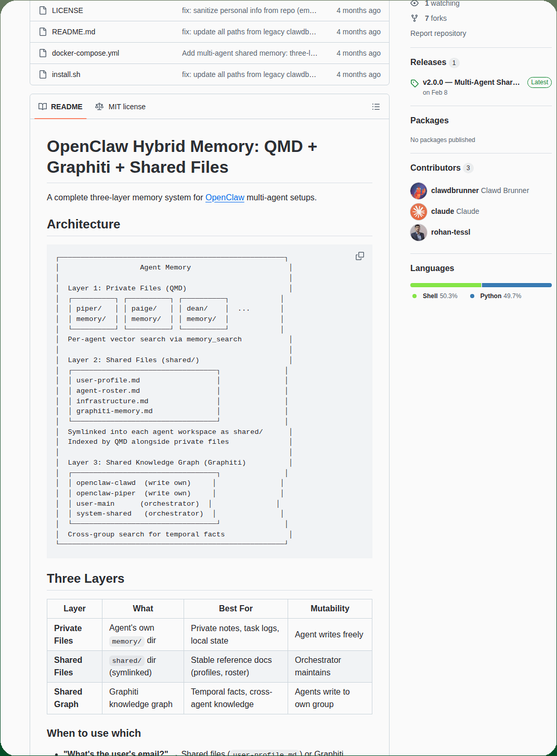The width and height of the screenshot is (557, 756).
Task: Click the blue Python language bar segment
Action: pyautogui.click(x=517, y=285)
